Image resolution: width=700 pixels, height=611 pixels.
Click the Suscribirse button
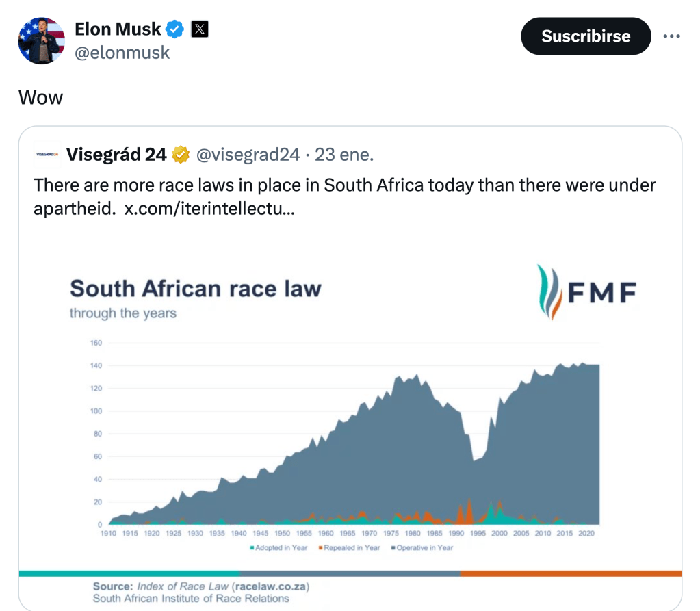(586, 36)
